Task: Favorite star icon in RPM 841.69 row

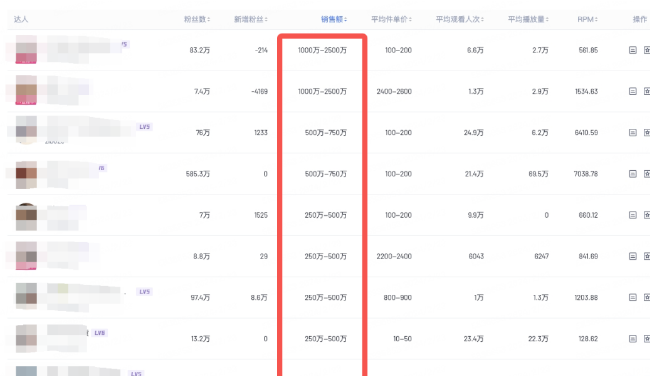Action: click(x=647, y=256)
